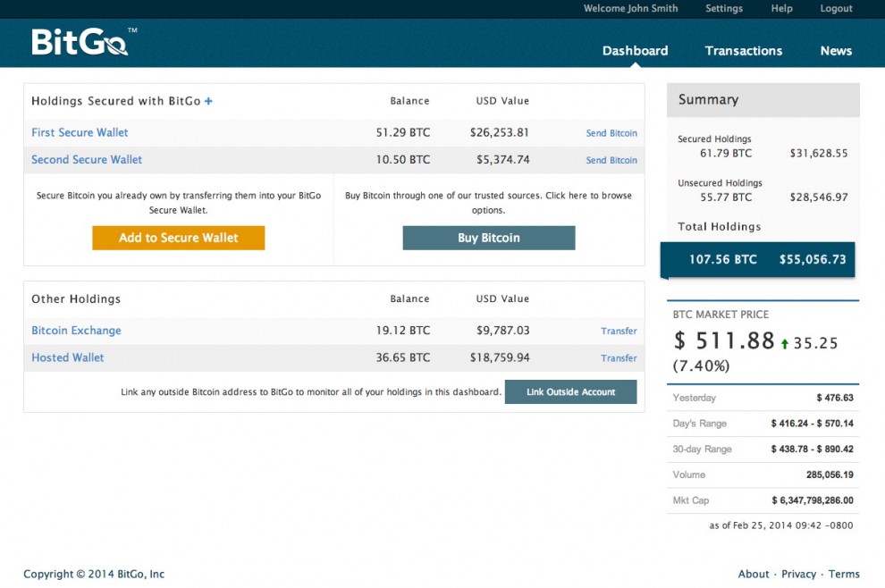Image resolution: width=885 pixels, height=588 pixels.
Task: Click the Other Holdings section heading
Action: pyautogui.click(x=76, y=299)
